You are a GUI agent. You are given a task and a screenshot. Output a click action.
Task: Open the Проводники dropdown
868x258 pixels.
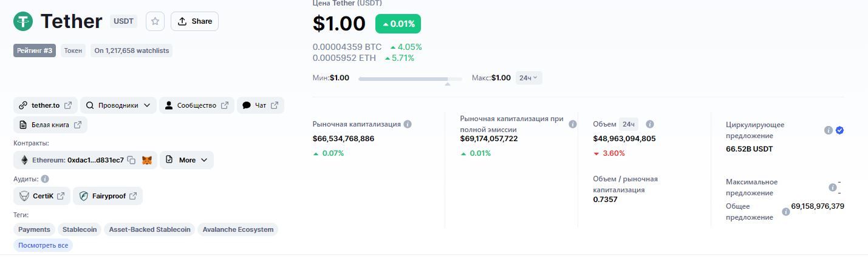point(118,105)
